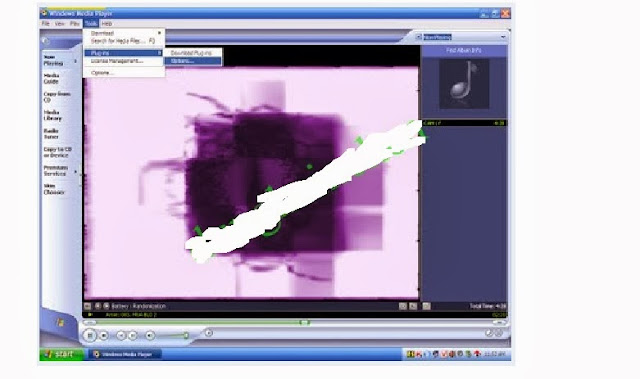Expand the Premium Services arrow
Viewport: 640px width, 379px height.
click(76, 172)
